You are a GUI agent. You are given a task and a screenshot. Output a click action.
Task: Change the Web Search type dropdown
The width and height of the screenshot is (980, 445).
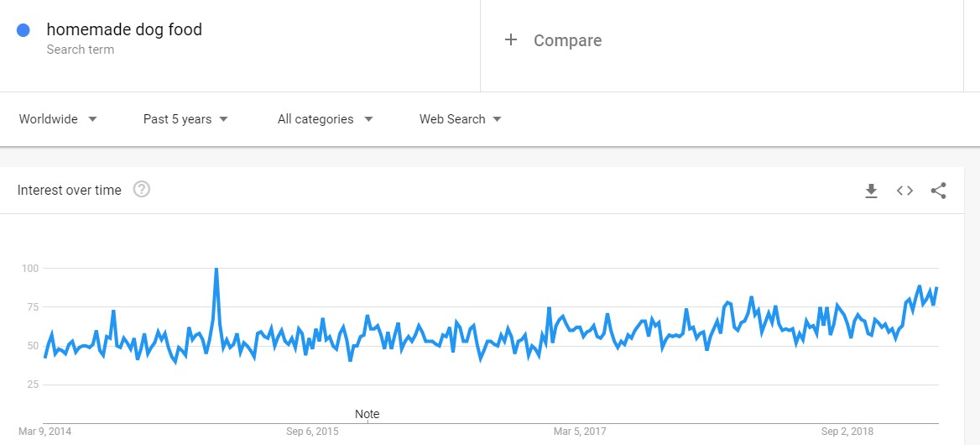[x=461, y=118]
